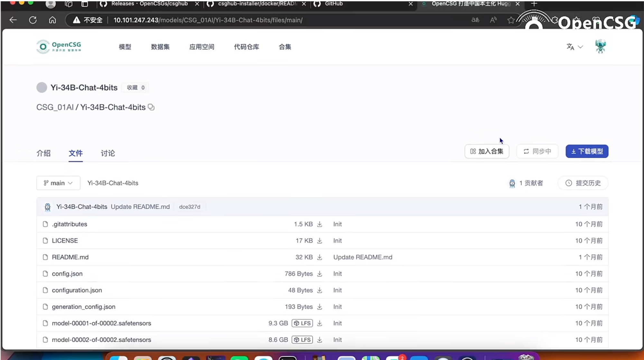The width and height of the screenshot is (644, 360).
Task: Switch to the 讨论 tab
Action: click(x=107, y=153)
